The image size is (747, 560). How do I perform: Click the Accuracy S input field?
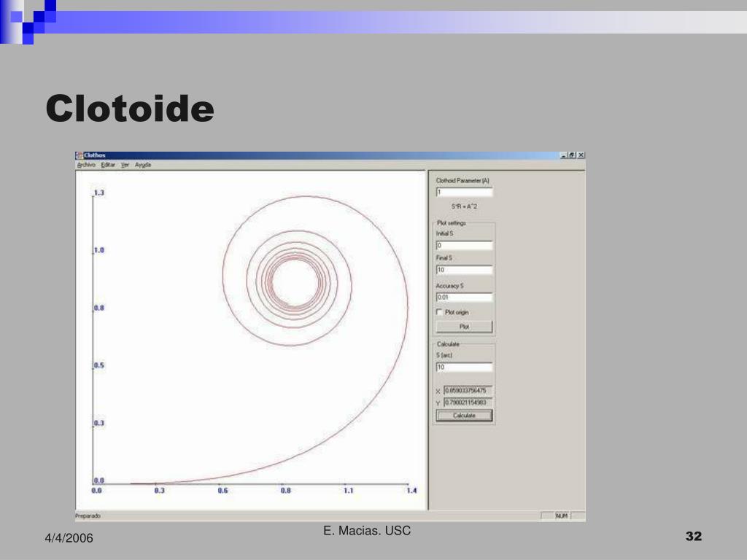(464, 297)
